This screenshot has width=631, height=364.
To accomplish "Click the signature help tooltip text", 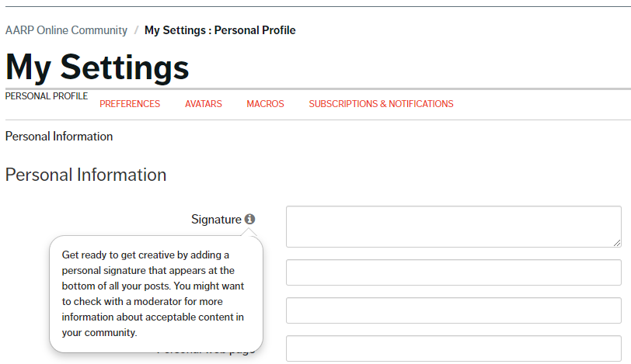I will (x=155, y=293).
